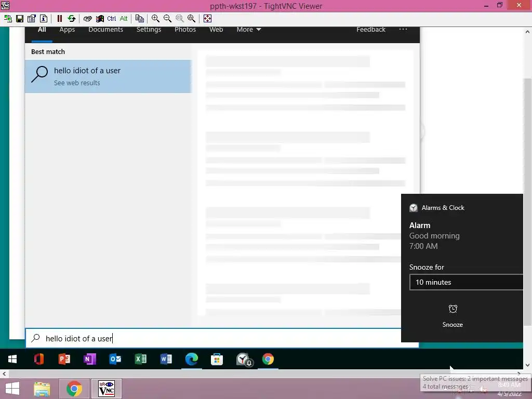Image resolution: width=532 pixels, height=399 pixels.
Task: Open Microsoft Store on the remote taskbar
Action: pos(217,359)
